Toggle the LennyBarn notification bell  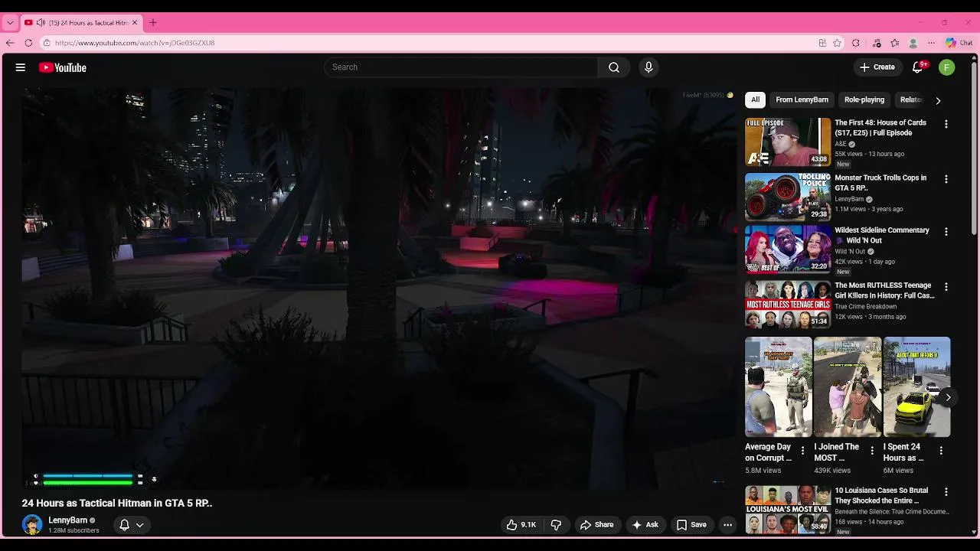click(124, 525)
